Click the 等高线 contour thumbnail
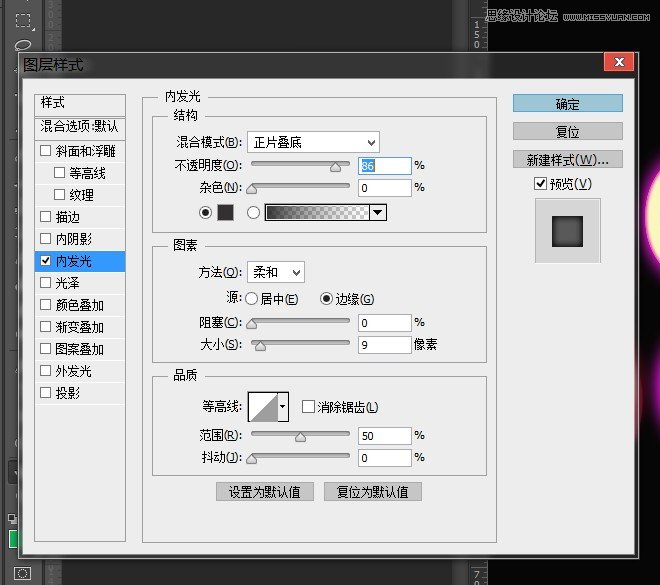Viewport: 660px width, 585px height. [x=263, y=407]
